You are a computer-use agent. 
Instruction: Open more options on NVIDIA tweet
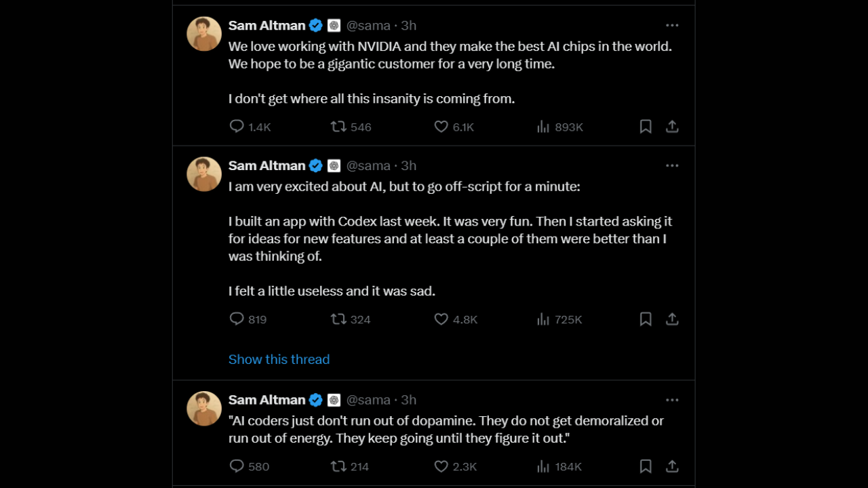click(672, 25)
